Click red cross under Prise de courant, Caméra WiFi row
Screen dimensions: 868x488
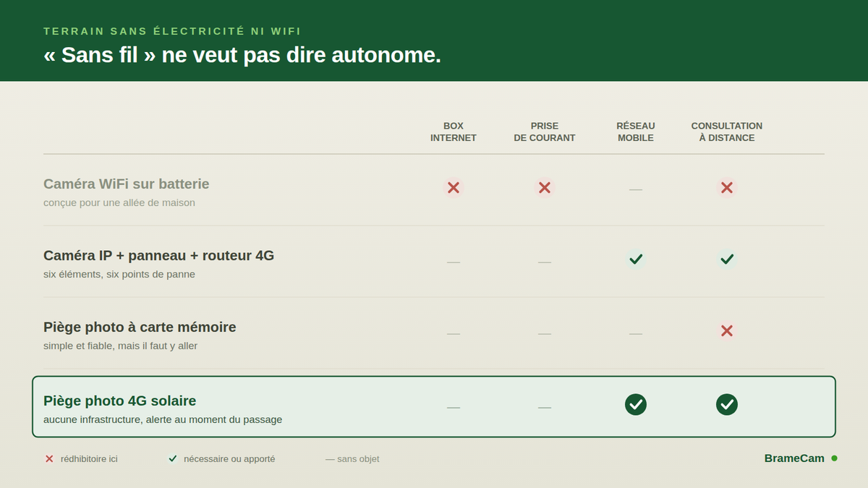[545, 188]
